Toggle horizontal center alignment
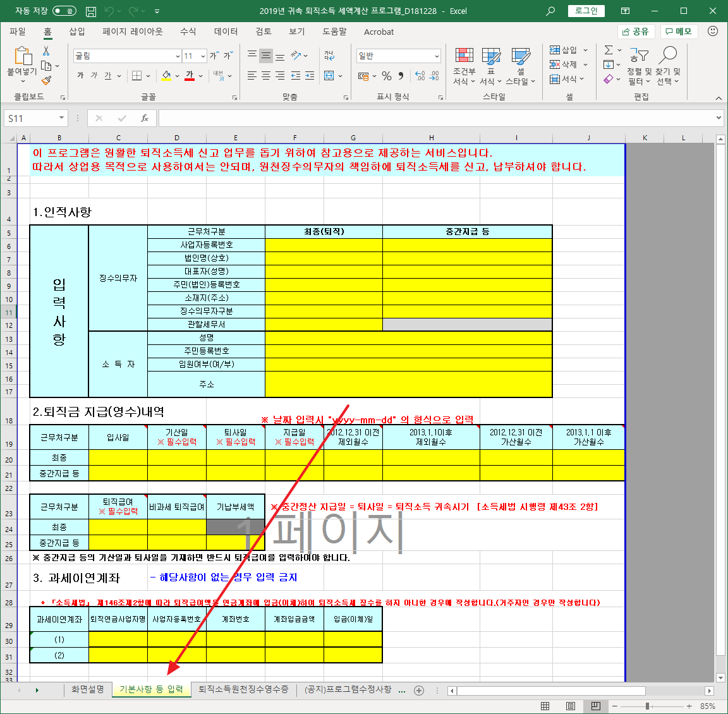This screenshot has width=728, height=714. (x=266, y=76)
